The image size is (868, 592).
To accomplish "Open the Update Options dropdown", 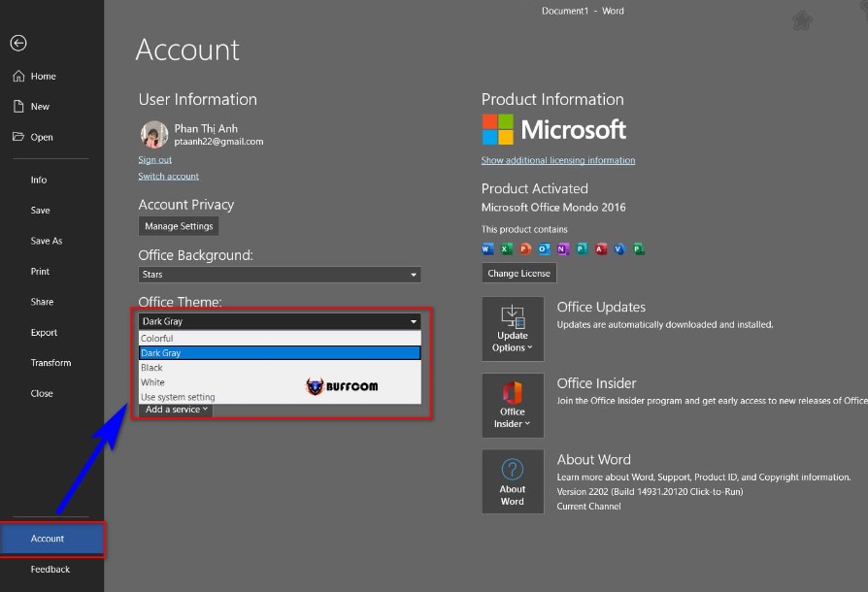I will tap(513, 329).
